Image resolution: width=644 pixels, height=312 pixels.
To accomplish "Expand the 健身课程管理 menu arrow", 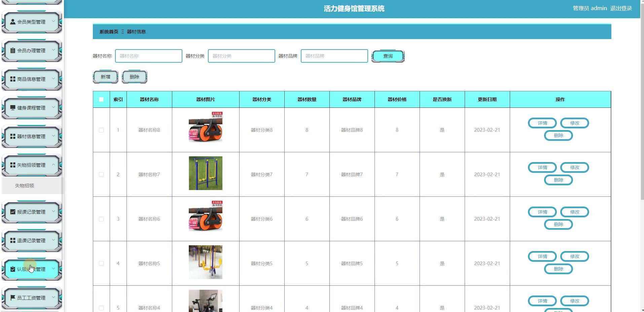I will 53,107.
